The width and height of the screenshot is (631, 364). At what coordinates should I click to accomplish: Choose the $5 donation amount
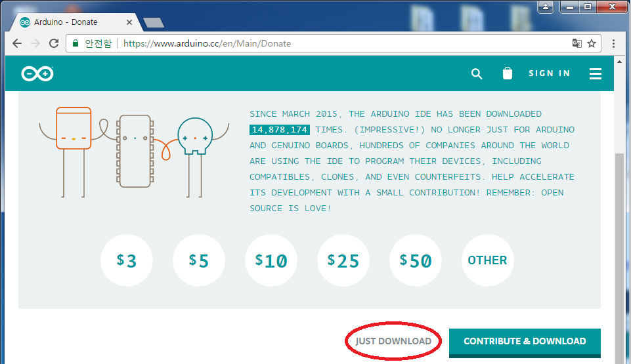pos(199,260)
